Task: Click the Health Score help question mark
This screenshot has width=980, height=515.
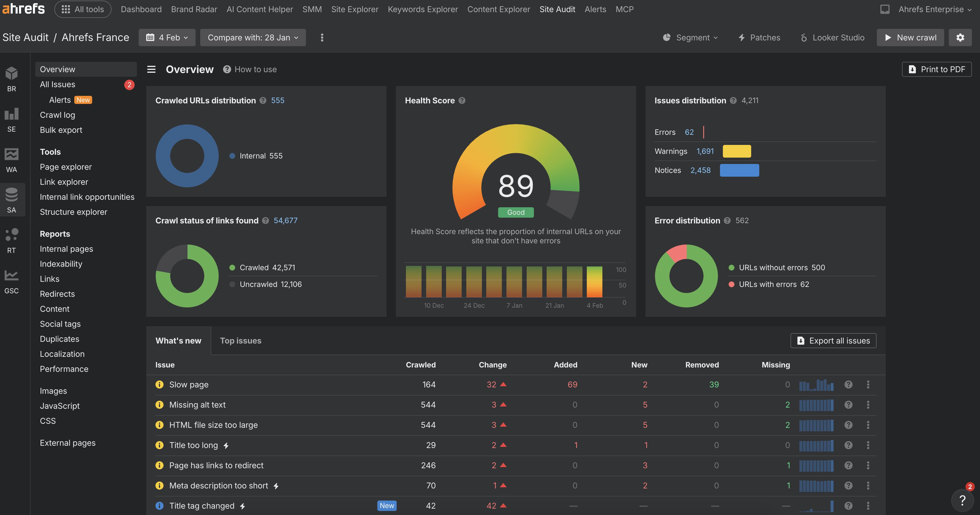Action: point(462,100)
